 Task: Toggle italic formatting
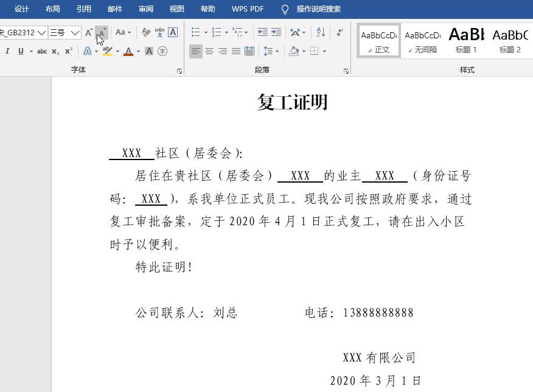[x=7, y=51]
